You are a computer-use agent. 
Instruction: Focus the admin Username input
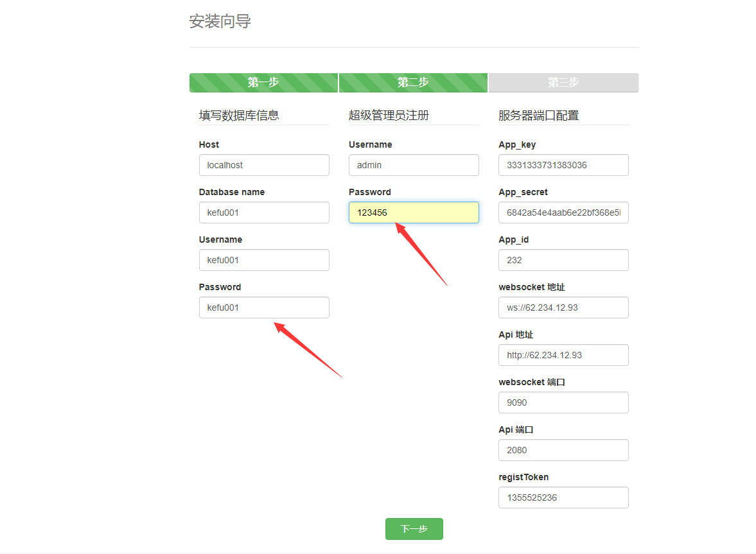coord(414,165)
